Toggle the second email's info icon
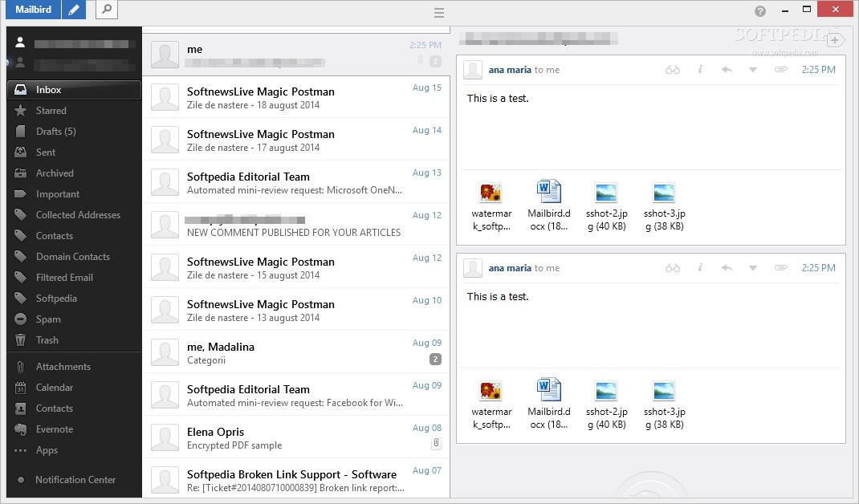 point(700,268)
